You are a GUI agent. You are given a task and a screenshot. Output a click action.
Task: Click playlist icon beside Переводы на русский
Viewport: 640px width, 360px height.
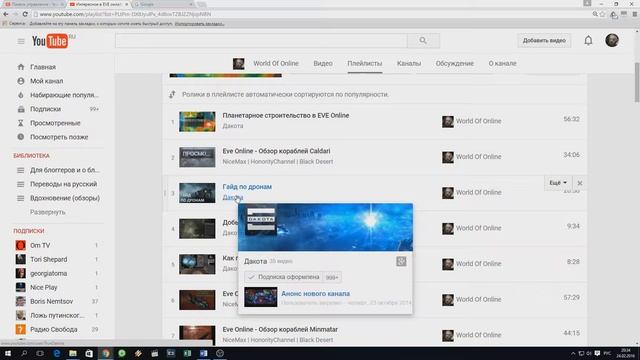(21, 184)
